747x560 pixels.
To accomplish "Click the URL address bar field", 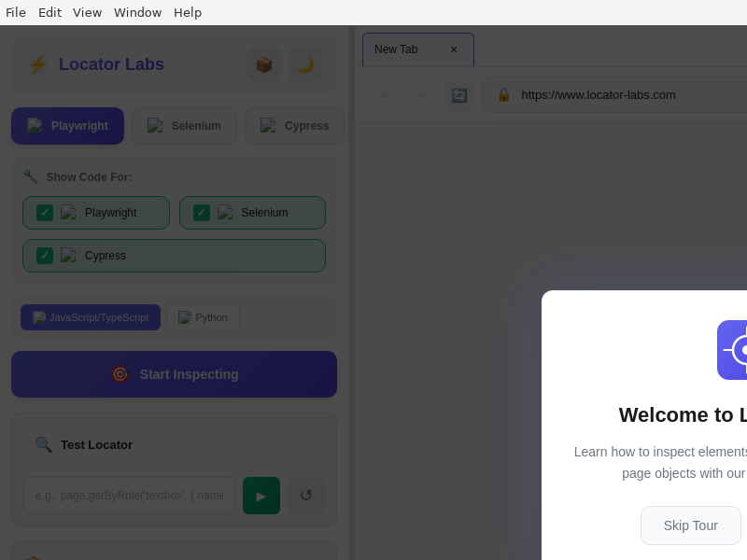I will point(614,95).
